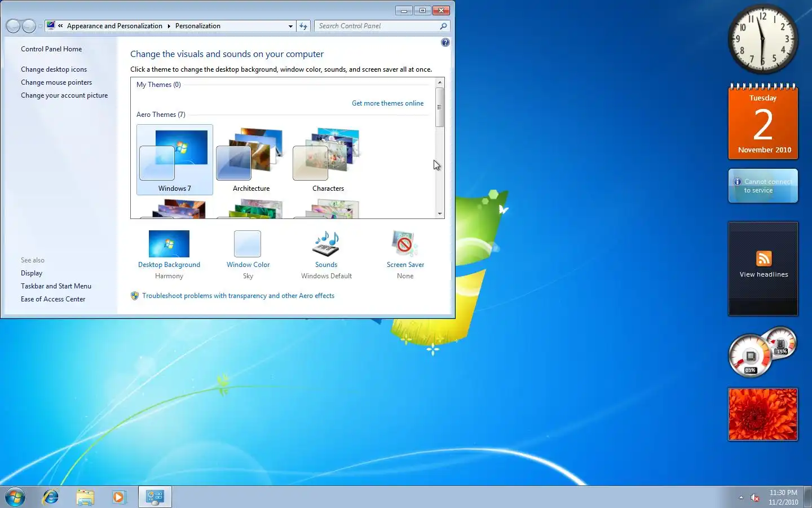
Task: Click the Search Control Panel field
Action: point(377,26)
